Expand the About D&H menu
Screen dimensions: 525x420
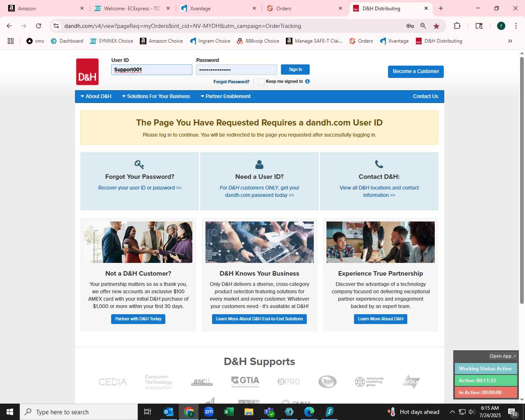pos(96,96)
